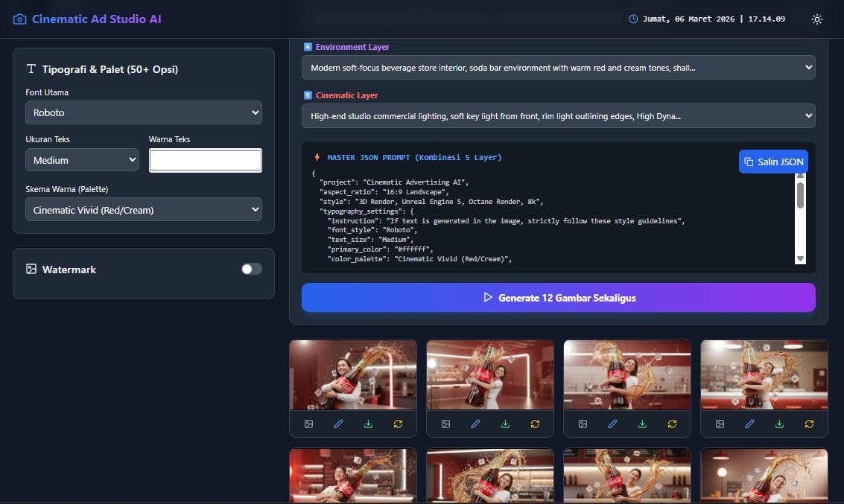844x504 pixels.
Task: Click the image icon beside Watermark heading
Action: point(31,269)
